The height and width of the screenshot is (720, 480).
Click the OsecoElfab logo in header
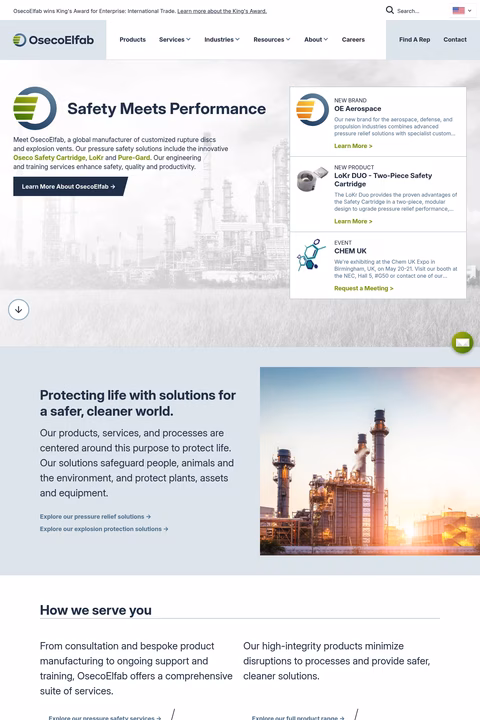(x=53, y=40)
